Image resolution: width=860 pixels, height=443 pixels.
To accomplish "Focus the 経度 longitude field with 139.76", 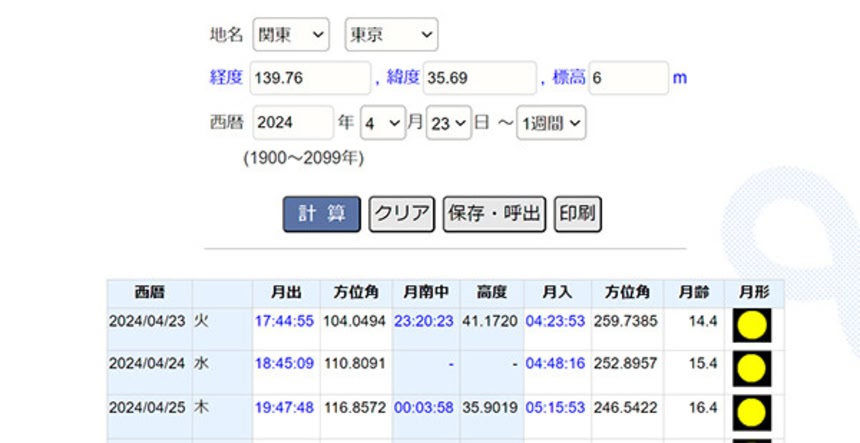I will 310,78.
